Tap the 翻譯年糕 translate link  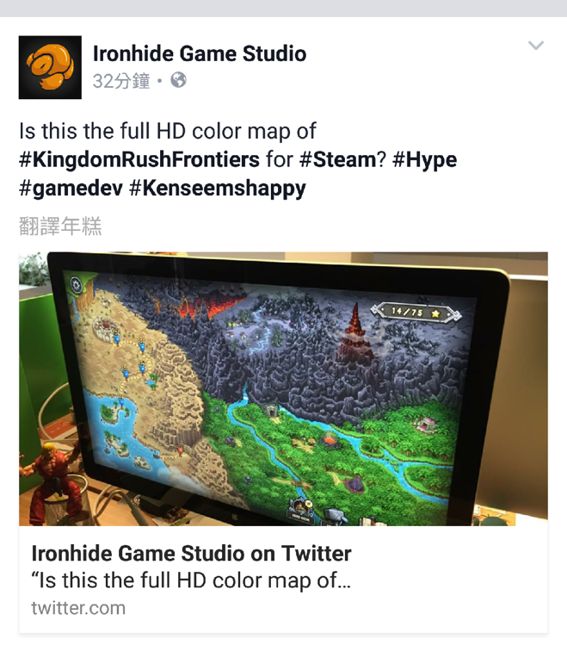(x=60, y=226)
